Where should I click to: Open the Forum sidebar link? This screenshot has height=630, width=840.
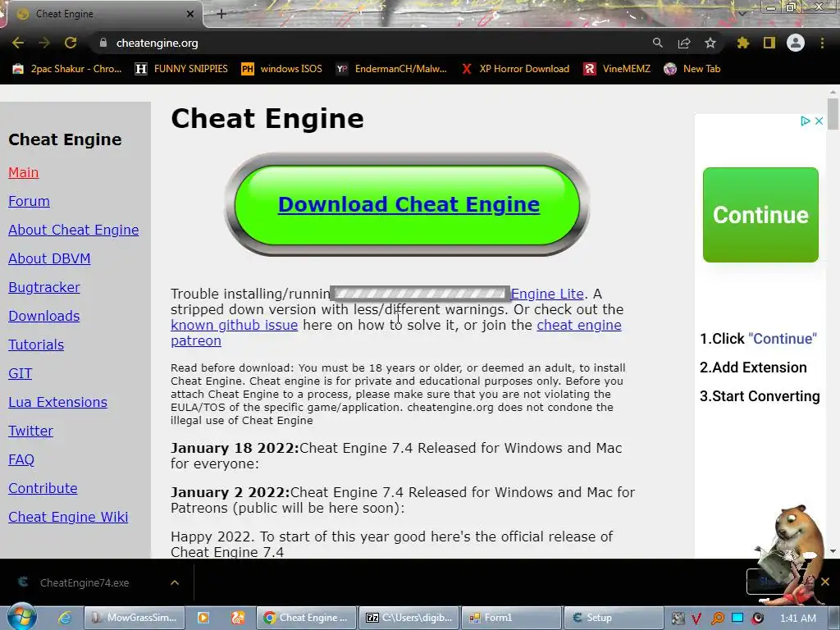click(x=29, y=201)
